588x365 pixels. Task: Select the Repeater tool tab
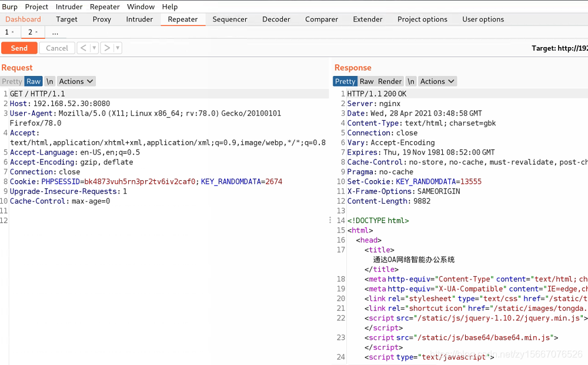point(183,19)
